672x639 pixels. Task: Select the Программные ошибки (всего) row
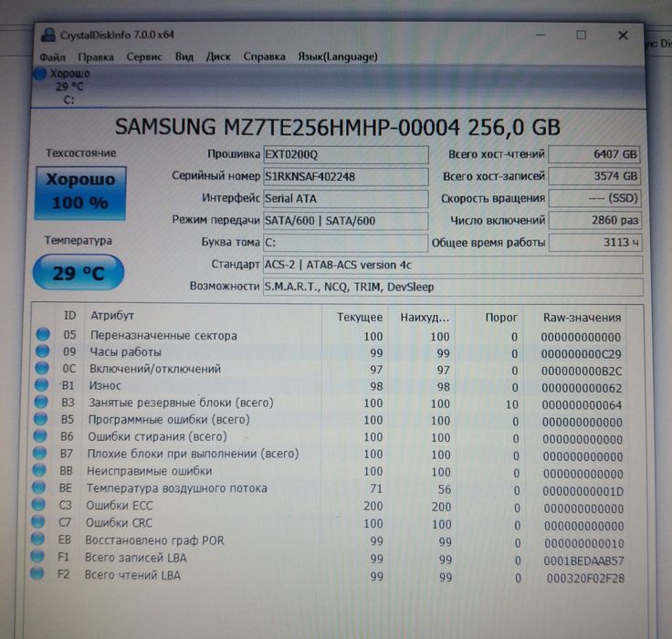click(329, 421)
